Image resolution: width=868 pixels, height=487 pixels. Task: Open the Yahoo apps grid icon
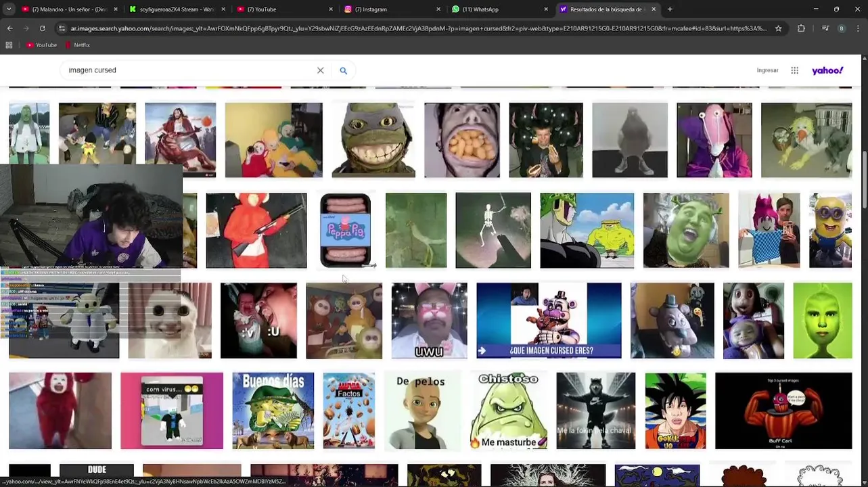pos(795,70)
